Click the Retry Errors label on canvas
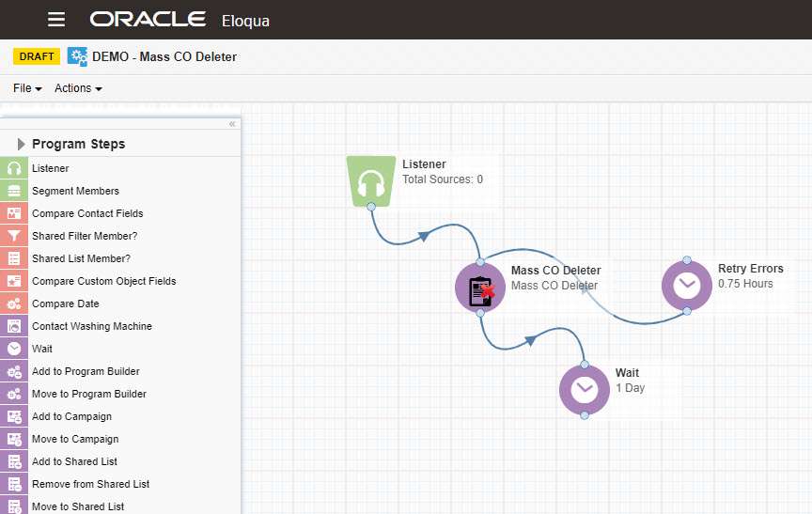 point(750,269)
